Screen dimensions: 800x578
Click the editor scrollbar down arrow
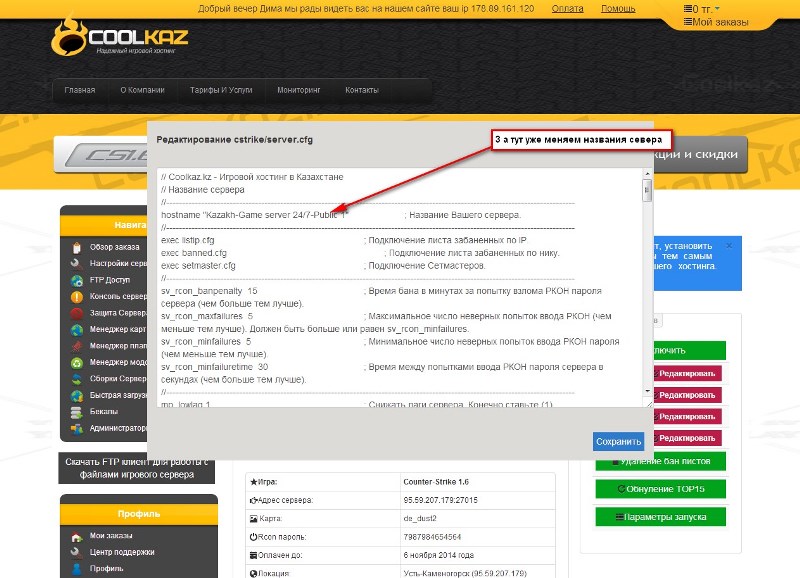pos(647,391)
